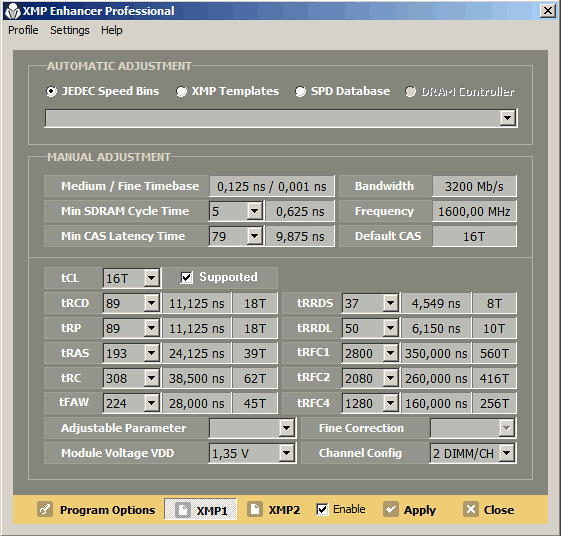
Task: Toggle the tCL Supported checkbox
Action: click(187, 277)
